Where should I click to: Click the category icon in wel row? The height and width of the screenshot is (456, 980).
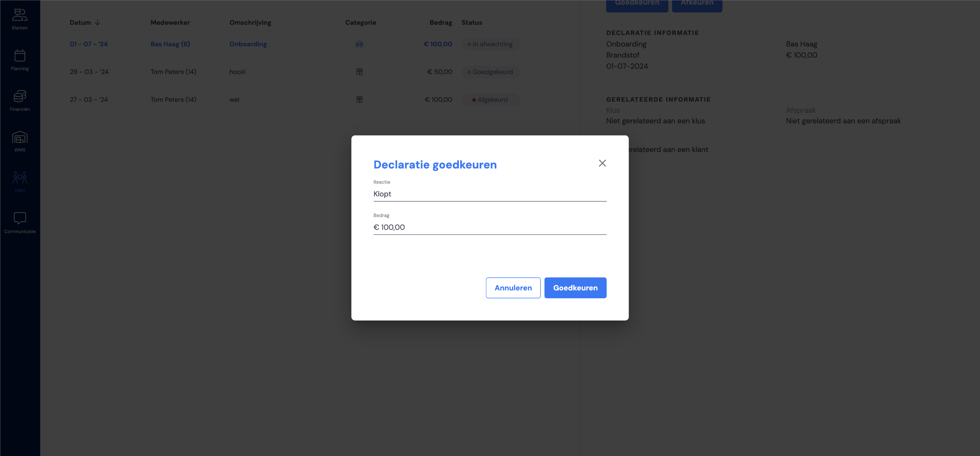pyautogui.click(x=359, y=100)
